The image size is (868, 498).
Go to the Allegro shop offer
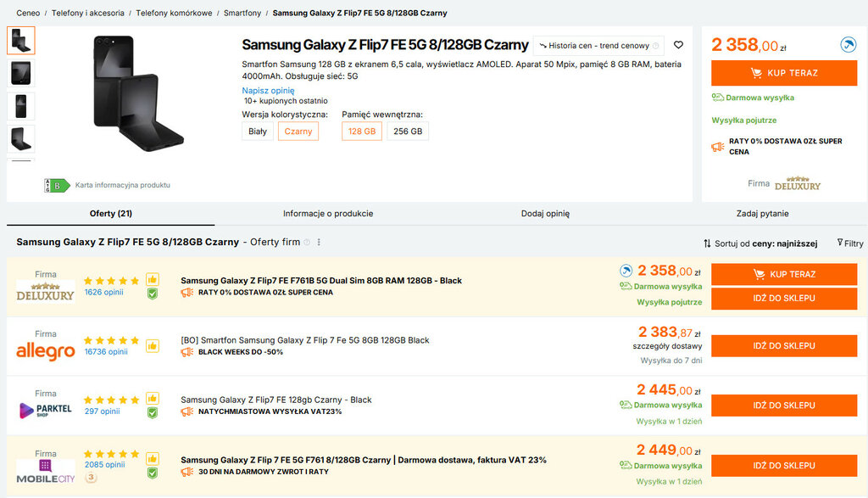[783, 346]
